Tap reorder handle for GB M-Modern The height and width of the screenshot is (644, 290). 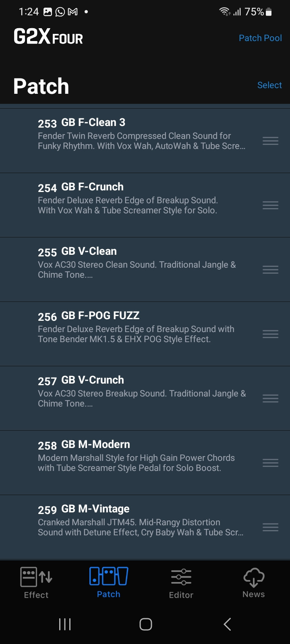point(270,463)
